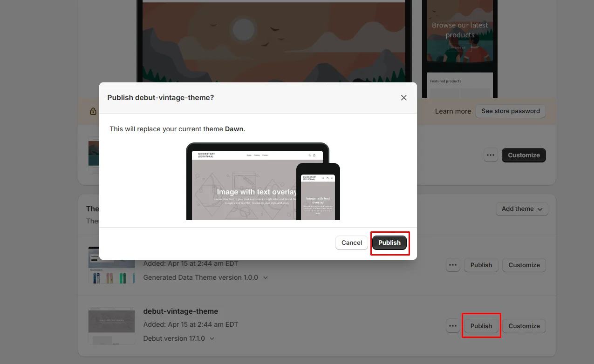
Task: Customize the Generated Data Theme
Action: coord(524,265)
